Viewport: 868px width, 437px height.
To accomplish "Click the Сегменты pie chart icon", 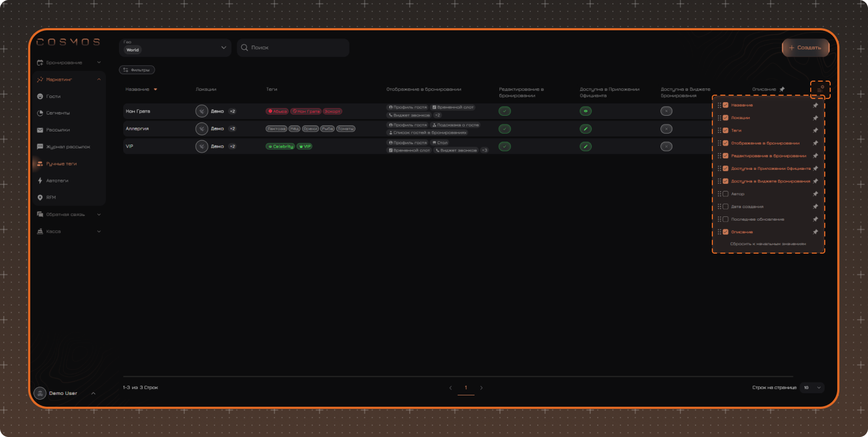I will tap(40, 113).
